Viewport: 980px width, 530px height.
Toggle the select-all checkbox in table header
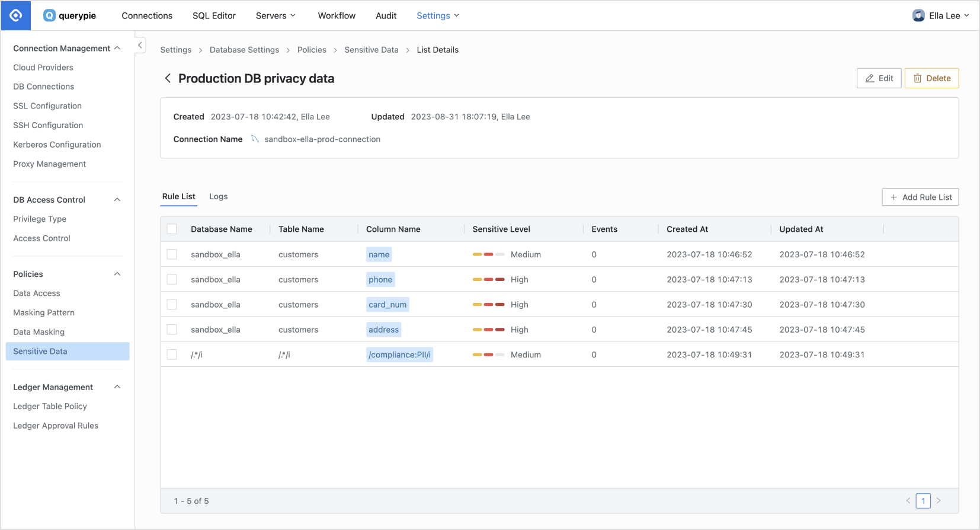[172, 229]
